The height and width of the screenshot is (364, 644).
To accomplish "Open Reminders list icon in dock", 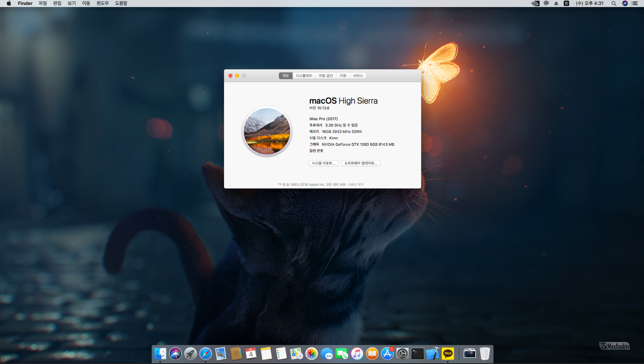I will [x=281, y=354].
